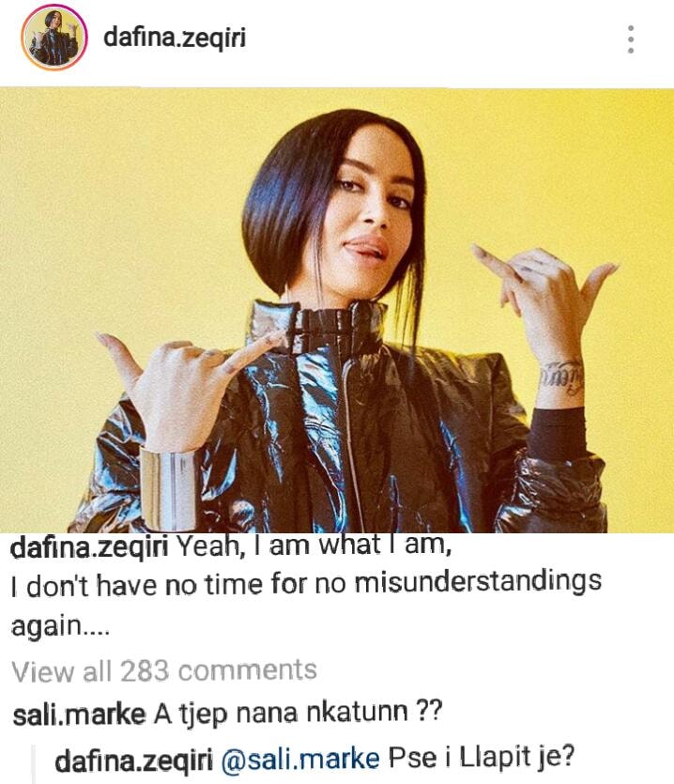Click the reply text 'Pse i Llapit je?'
674x784 pixels.
pos(482,758)
